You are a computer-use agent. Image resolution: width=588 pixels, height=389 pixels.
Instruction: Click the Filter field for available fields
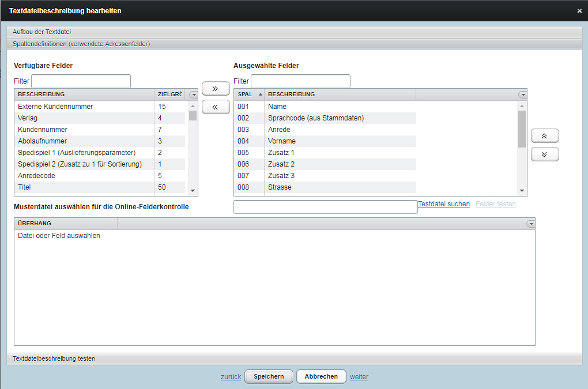point(81,81)
